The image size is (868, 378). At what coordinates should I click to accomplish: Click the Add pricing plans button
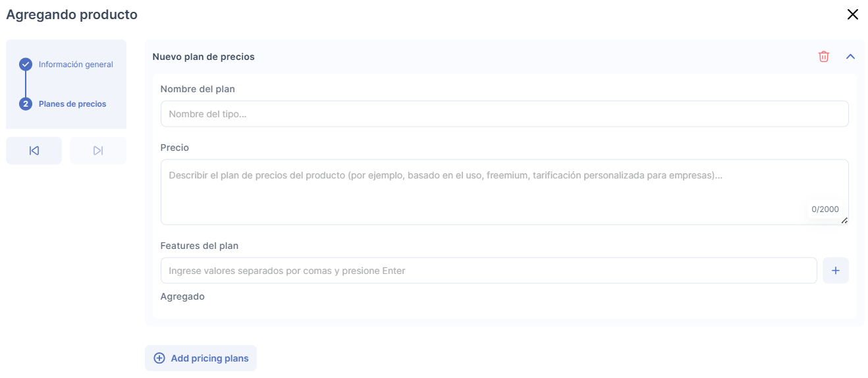[201, 358]
